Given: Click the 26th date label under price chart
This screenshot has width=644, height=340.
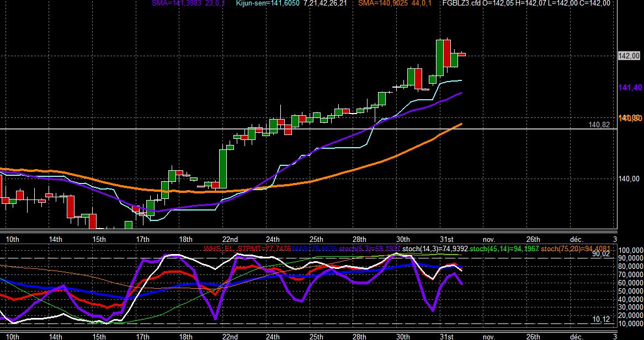Looking at the screenshot, I should 533,240.
